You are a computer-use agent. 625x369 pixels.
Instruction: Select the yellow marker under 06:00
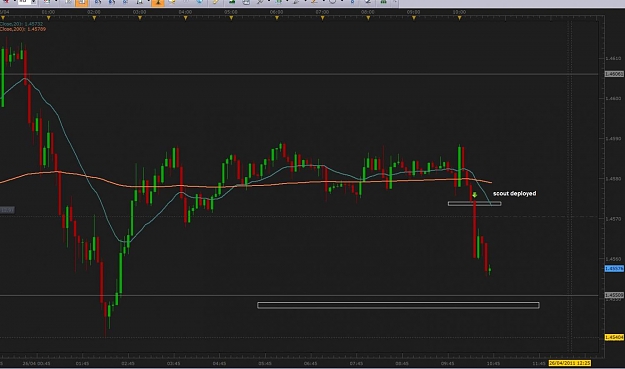tap(277, 18)
